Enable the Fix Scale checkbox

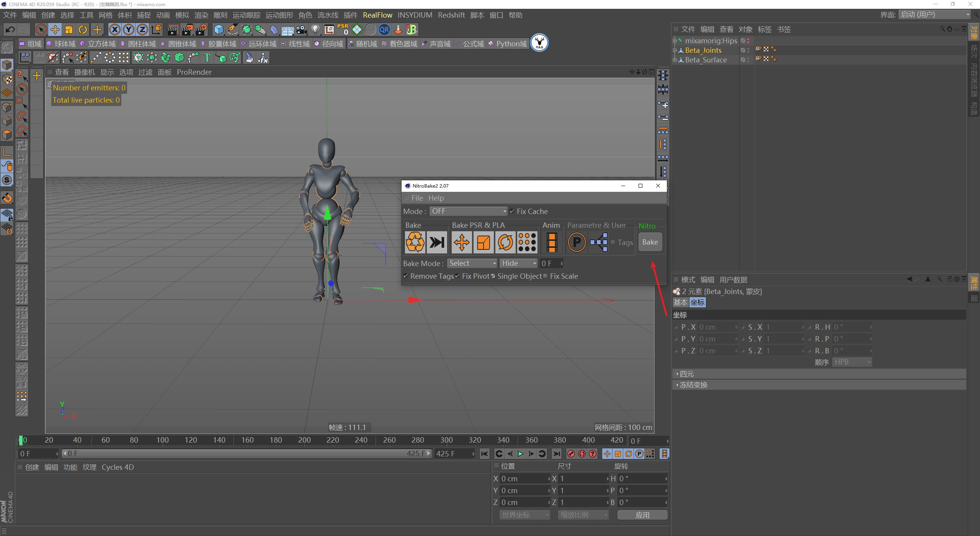tap(546, 276)
